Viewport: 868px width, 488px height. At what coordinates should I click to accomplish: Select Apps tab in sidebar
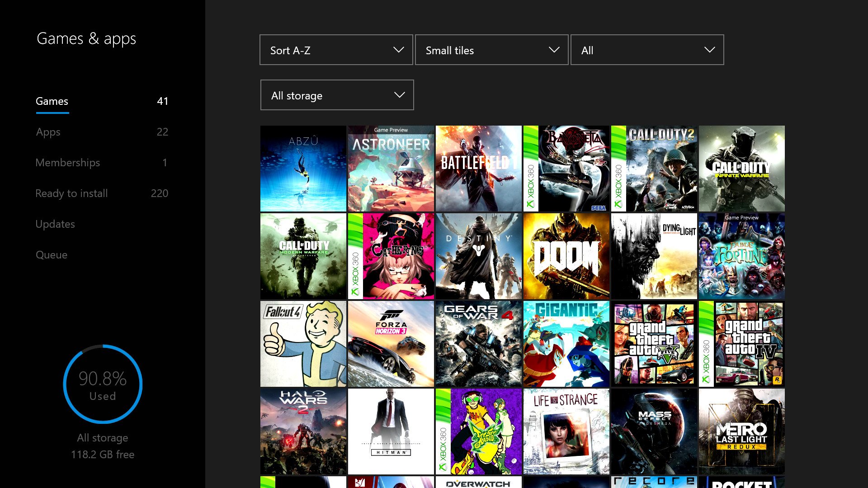click(47, 131)
